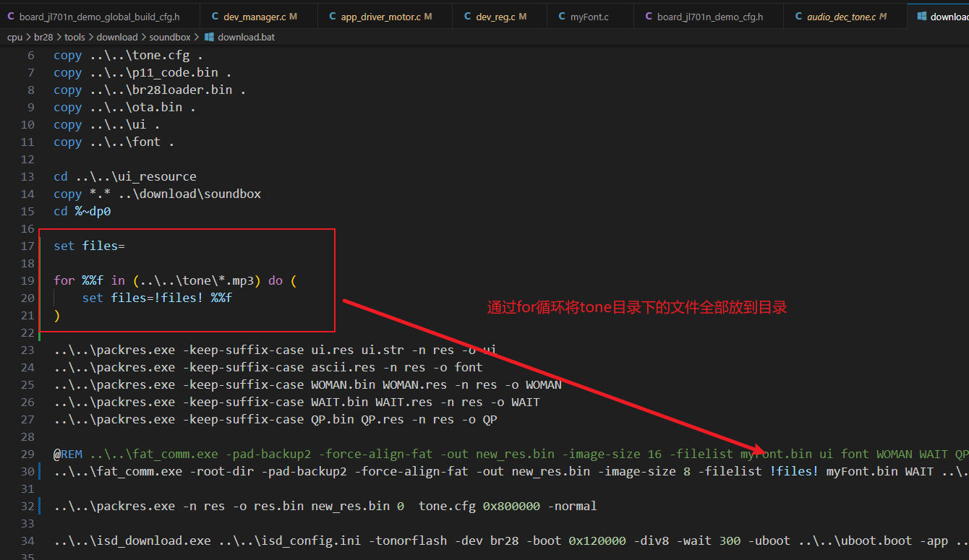Open the board_jl701n_demo_cfg.h tab
This screenshot has height=560, width=969.
(709, 17)
